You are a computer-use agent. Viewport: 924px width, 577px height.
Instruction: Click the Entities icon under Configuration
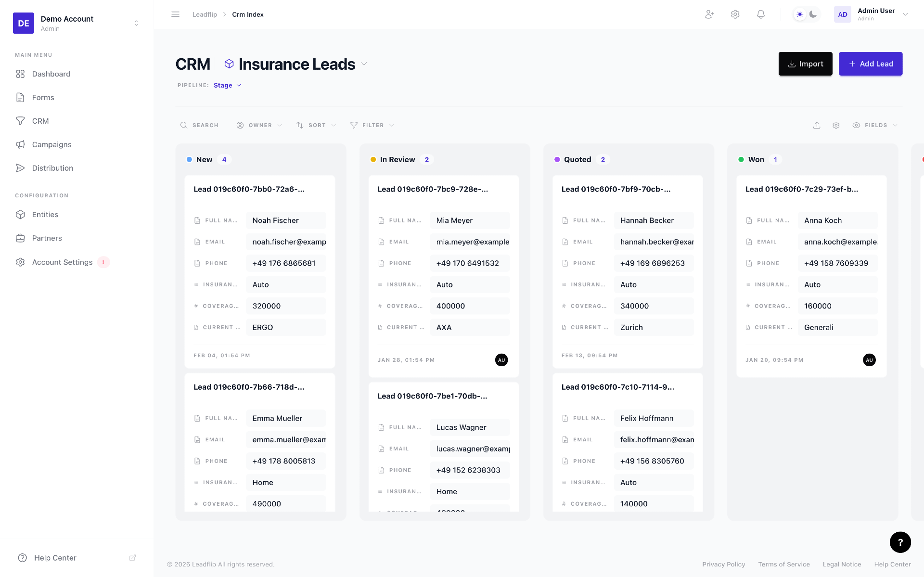21,215
